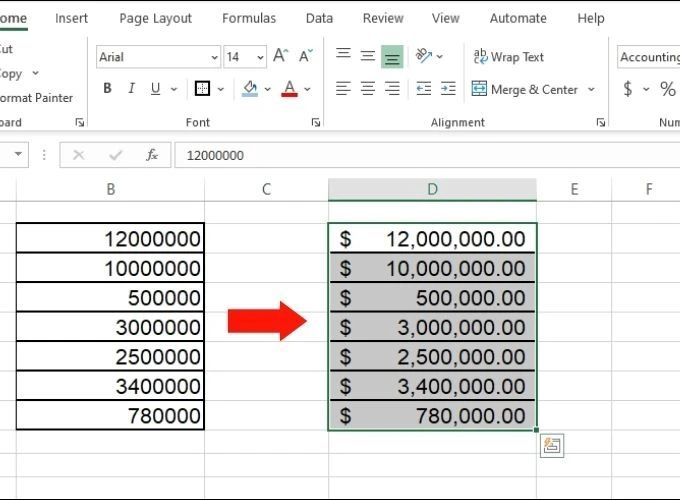This screenshot has width=680, height=500.
Task: Open Font settings dialog launcher
Action: (316, 122)
